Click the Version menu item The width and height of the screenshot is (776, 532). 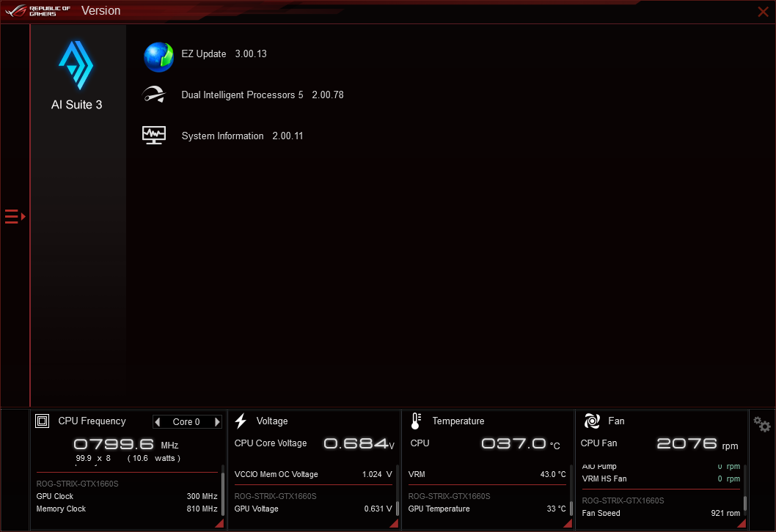[100, 10]
